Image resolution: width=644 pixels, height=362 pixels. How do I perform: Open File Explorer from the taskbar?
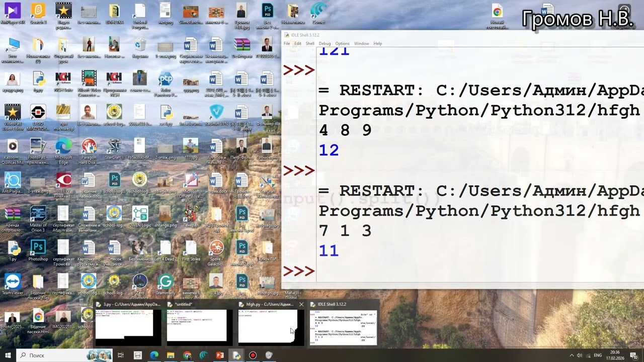[171, 355]
